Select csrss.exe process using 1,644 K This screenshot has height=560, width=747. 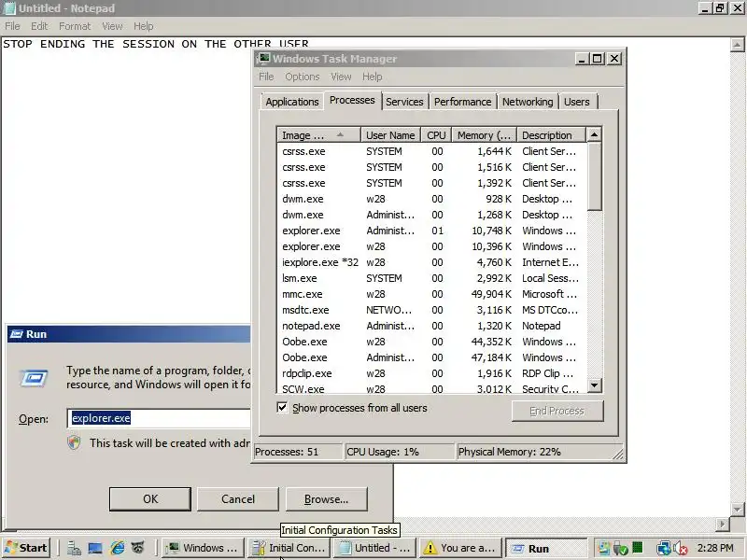click(x=431, y=151)
